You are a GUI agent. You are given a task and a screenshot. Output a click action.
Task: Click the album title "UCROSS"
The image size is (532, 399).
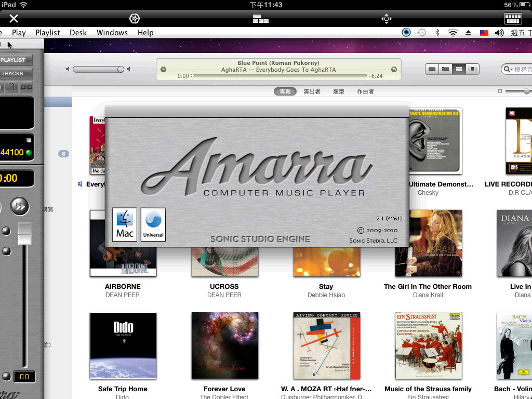224,286
